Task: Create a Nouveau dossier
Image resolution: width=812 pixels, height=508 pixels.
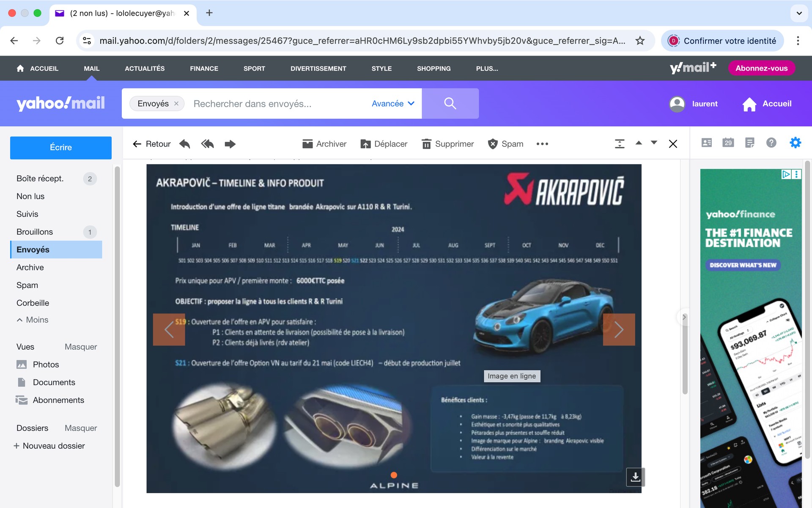Action: point(49,446)
